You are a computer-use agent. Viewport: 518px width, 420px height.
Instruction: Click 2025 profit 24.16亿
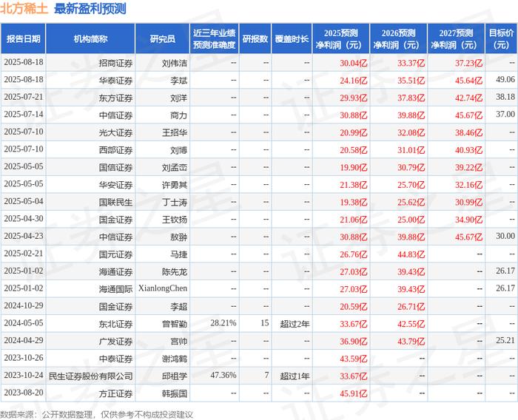tap(354, 81)
